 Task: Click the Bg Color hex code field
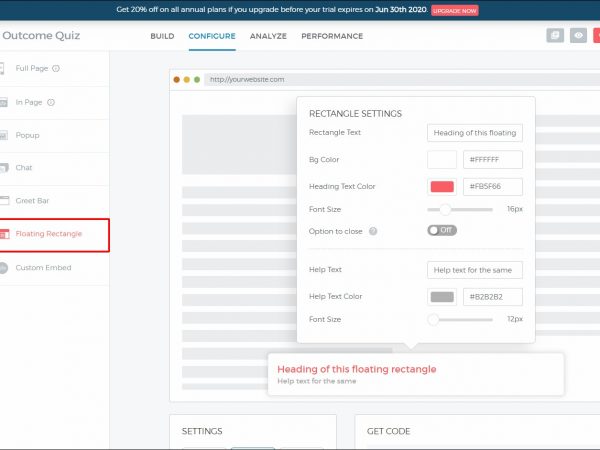click(x=492, y=160)
